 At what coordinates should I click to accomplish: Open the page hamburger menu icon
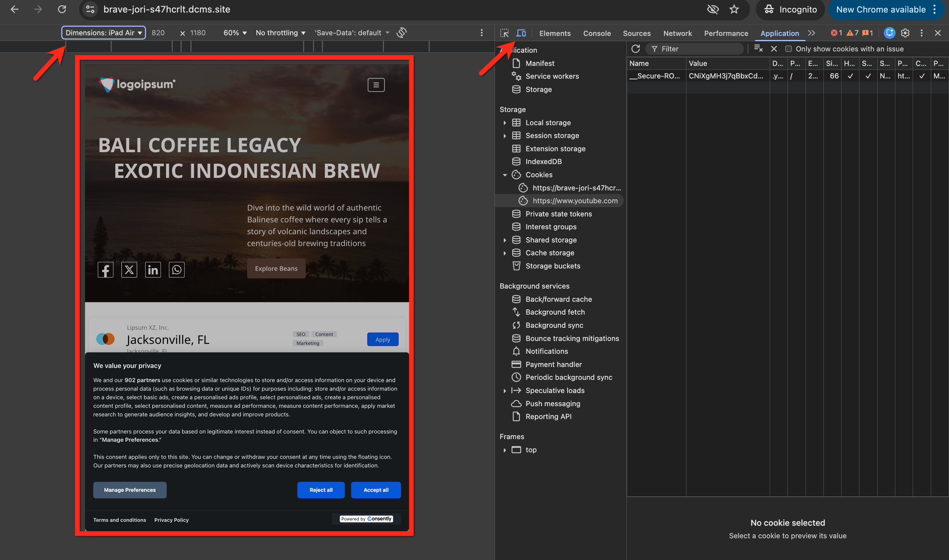coord(376,85)
